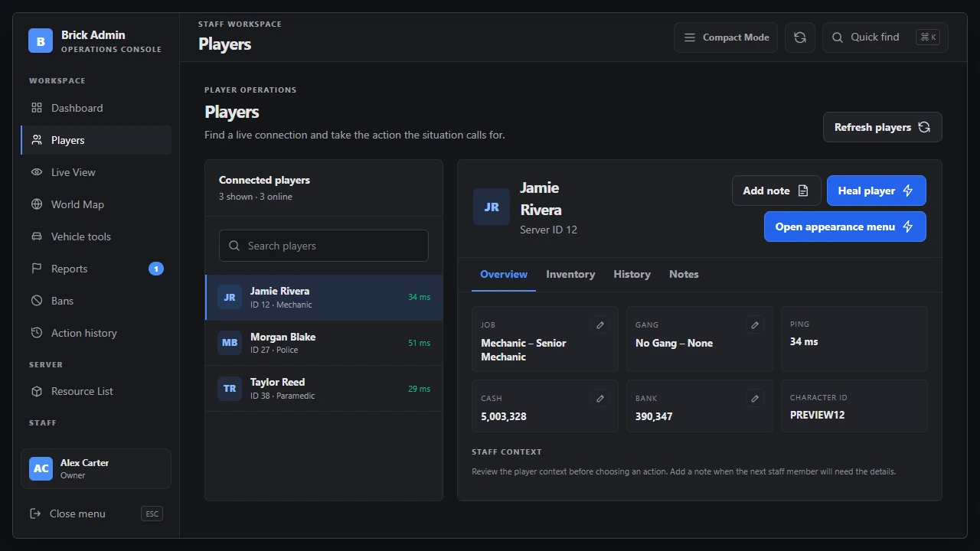This screenshot has height=551, width=980.
Task: Select Jamie Rivera in connected players
Action: click(324, 297)
